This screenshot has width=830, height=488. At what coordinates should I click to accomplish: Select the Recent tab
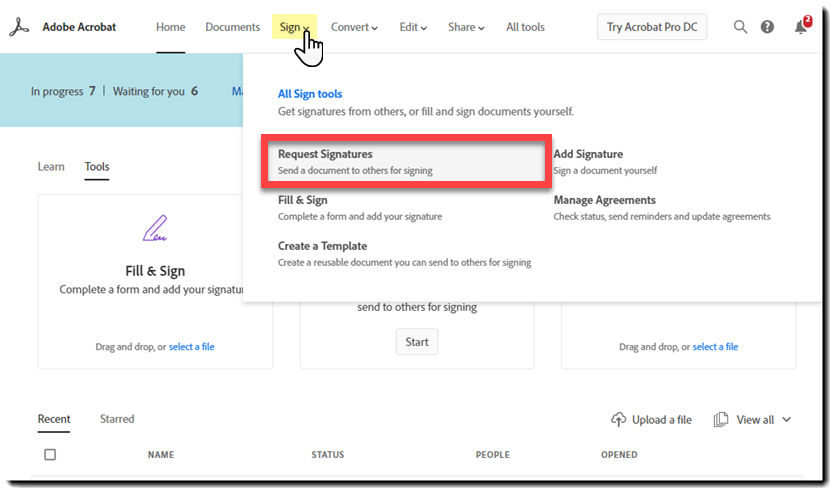(53, 419)
